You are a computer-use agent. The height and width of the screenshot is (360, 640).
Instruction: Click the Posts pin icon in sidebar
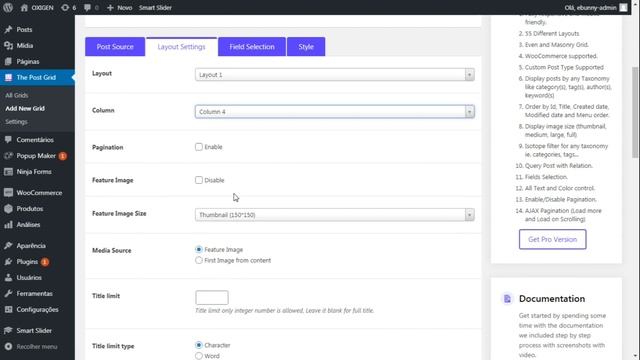(x=8, y=29)
